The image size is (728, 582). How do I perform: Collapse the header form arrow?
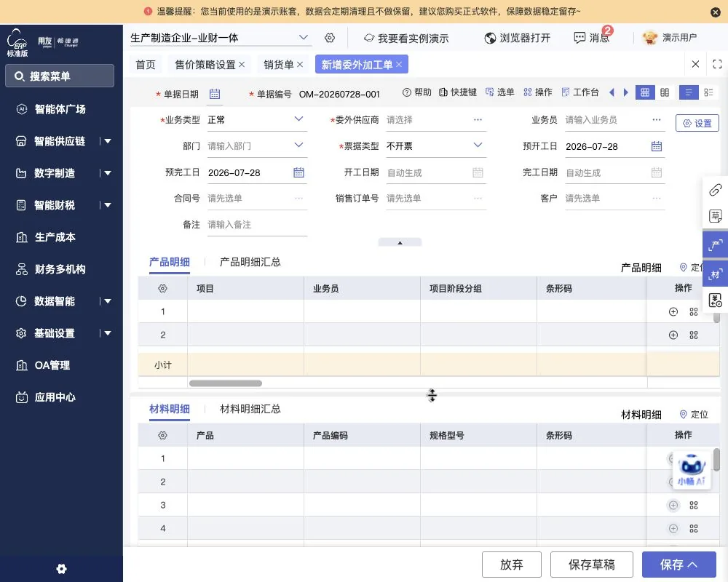[400, 242]
